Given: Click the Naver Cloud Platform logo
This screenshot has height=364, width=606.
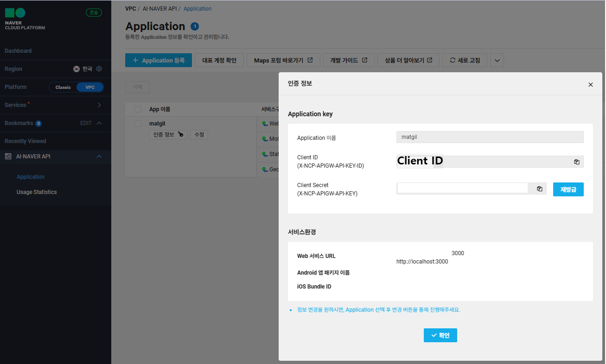Looking at the screenshot, I should pos(25,19).
